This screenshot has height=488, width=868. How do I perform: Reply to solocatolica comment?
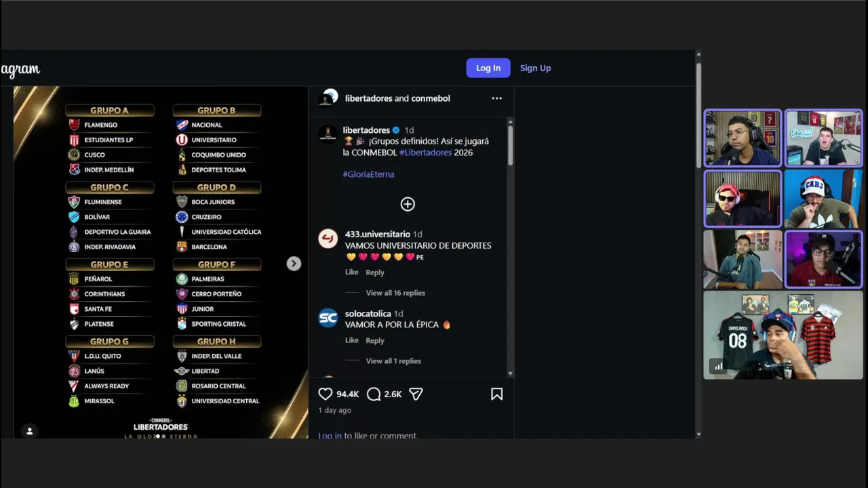[x=375, y=340]
